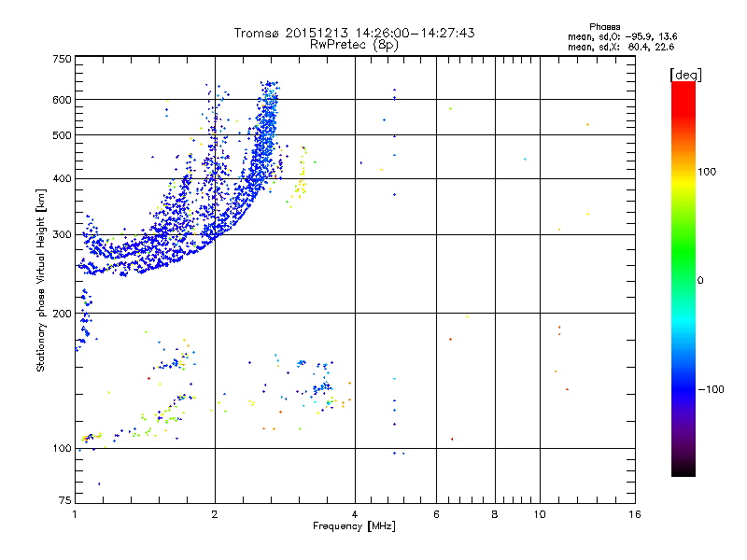Click the colorbar's yellow region near 100

[x=684, y=181]
